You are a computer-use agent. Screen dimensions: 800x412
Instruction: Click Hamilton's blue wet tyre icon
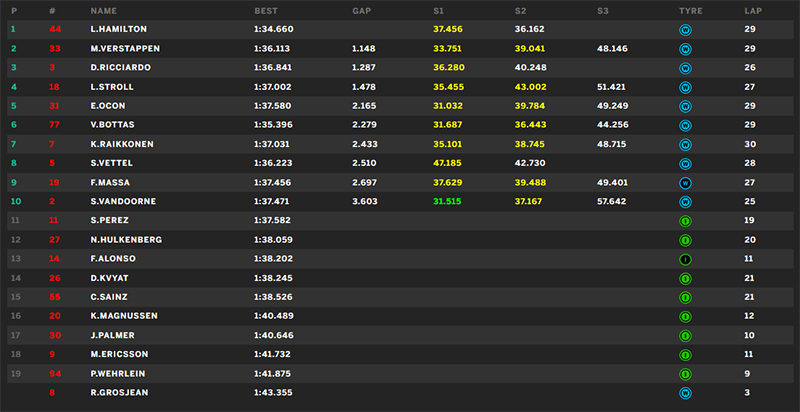[x=685, y=29]
